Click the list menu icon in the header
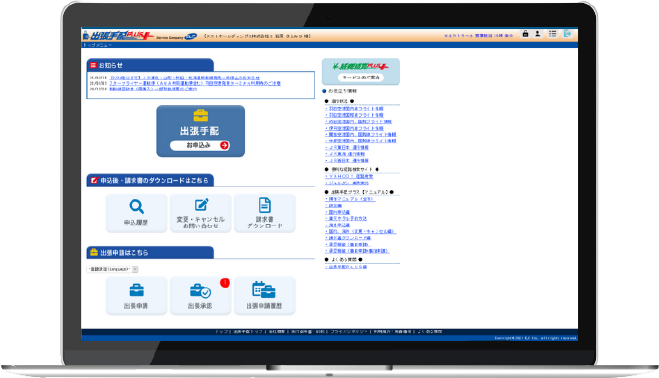This screenshot has width=659, height=378. [552, 34]
